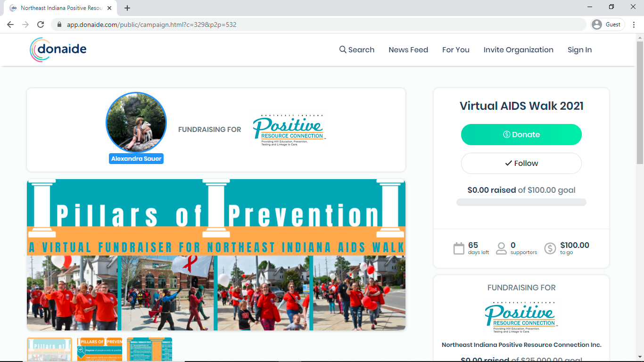Screen dimensions: 644x362
Task: Go to the For You page
Action: (x=456, y=49)
